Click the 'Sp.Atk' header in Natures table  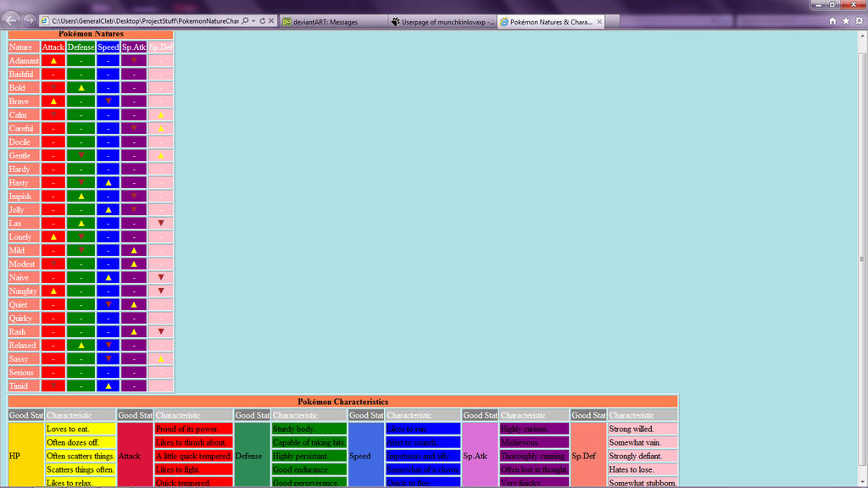[x=134, y=47]
